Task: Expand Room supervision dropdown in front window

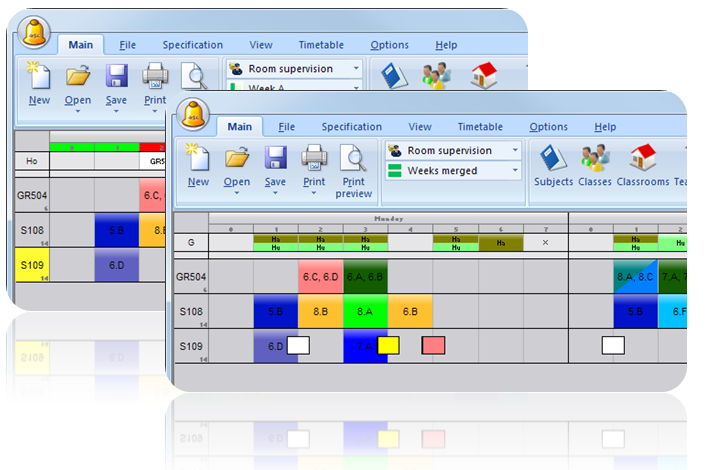Action: click(x=515, y=150)
